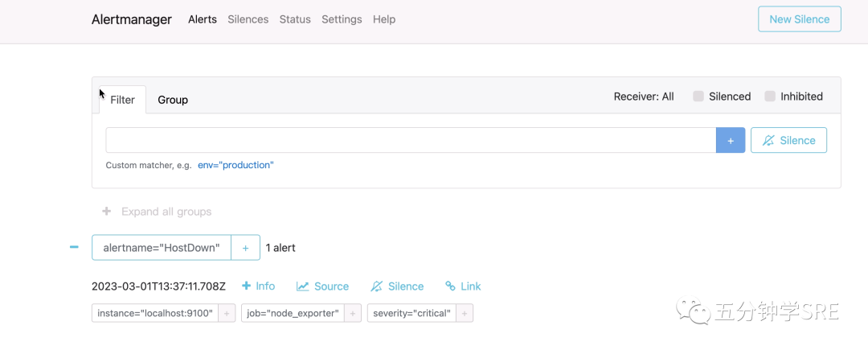Viewport: 868px width, 350px height.
Task: Silence the HostDown alert
Action: tap(397, 286)
